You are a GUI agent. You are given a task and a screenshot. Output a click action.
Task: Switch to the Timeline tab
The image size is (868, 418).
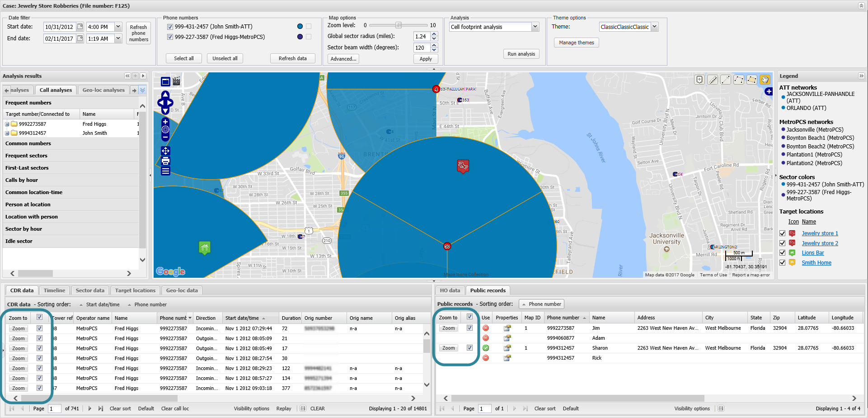pos(54,290)
